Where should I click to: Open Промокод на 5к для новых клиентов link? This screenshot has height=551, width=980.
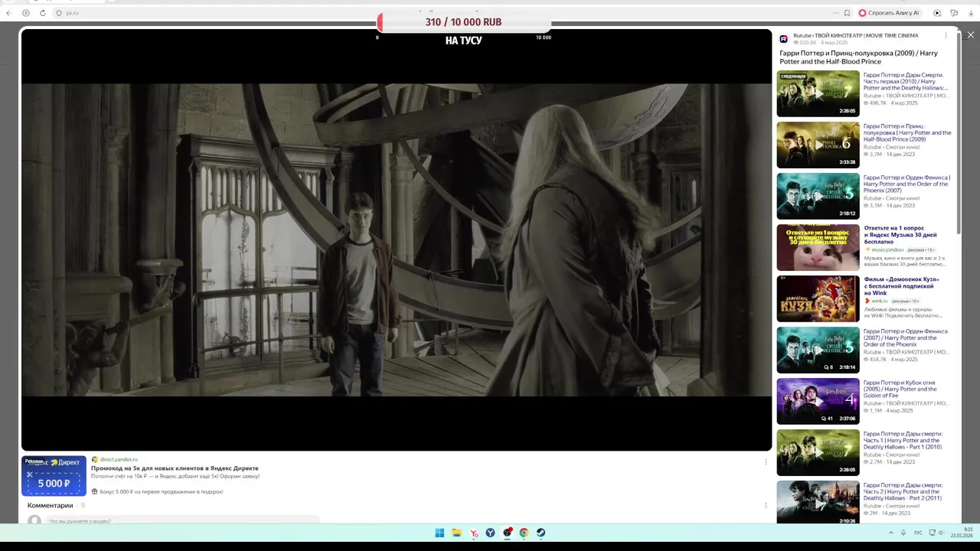click(175, 468)
